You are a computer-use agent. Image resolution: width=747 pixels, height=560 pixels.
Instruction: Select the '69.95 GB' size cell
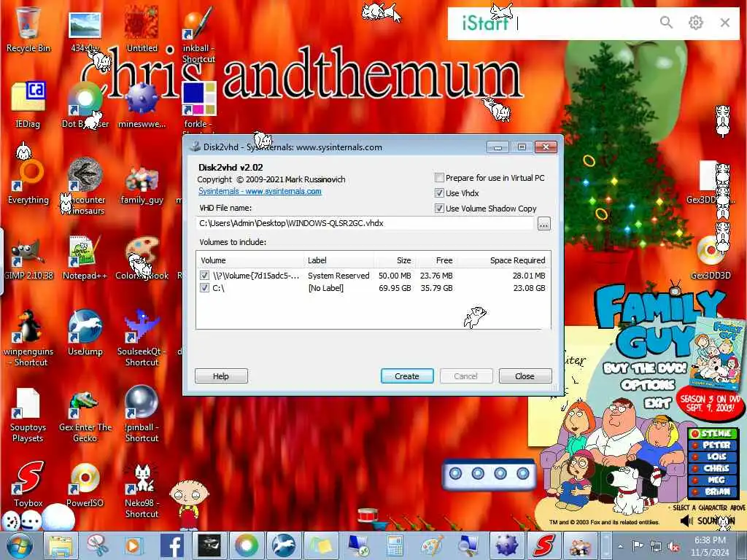click(395, 287)
